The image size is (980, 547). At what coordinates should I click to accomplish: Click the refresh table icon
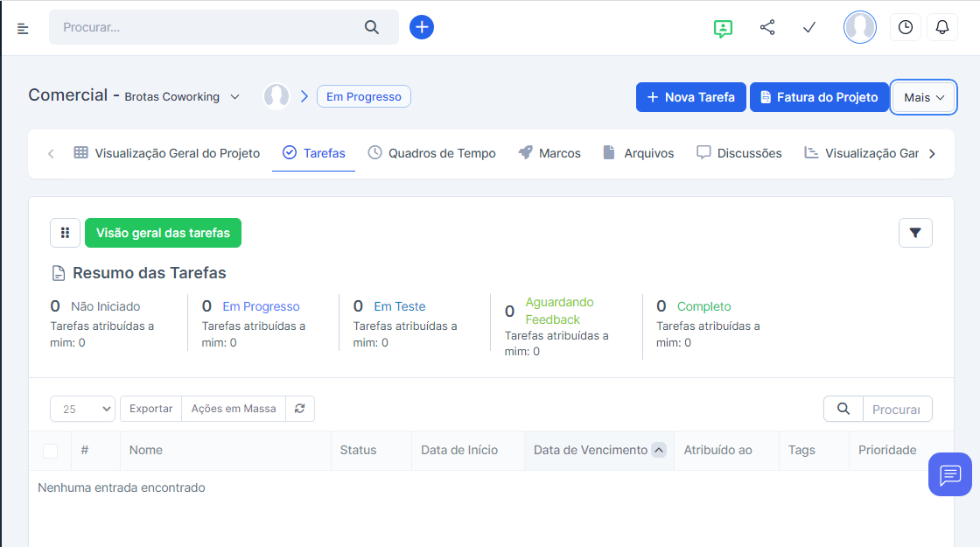(x=300, y=409)
